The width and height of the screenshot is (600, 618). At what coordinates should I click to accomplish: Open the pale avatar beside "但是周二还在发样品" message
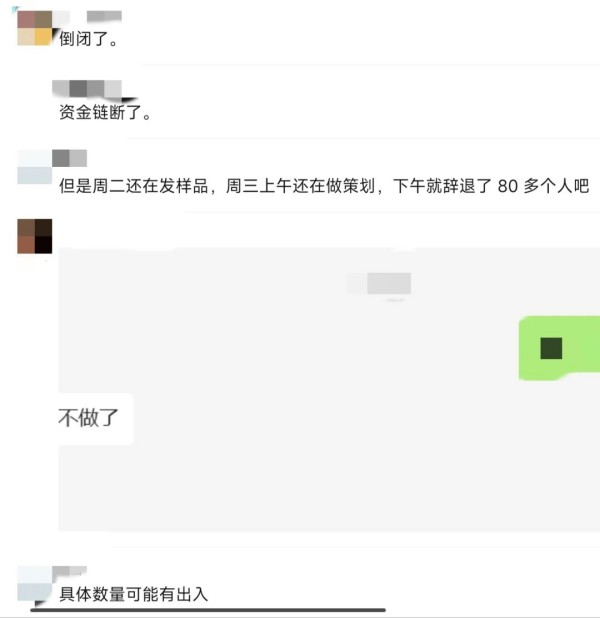35,167
